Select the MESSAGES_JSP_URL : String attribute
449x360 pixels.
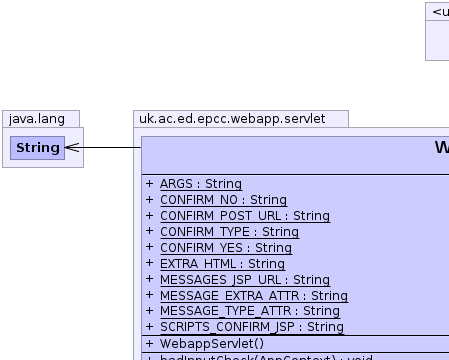(x=245, y=280)
